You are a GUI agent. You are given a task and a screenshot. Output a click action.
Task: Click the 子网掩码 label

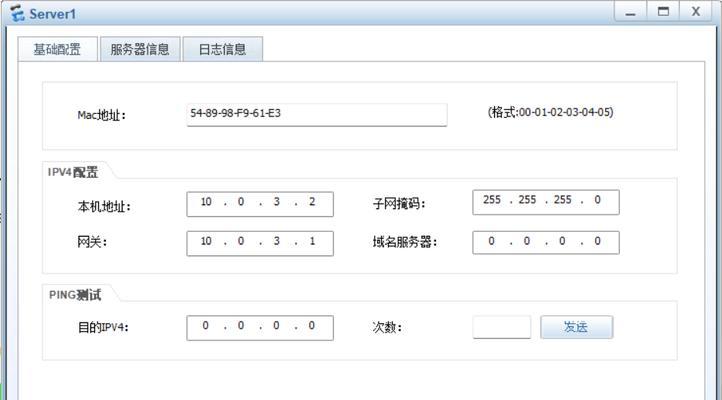tap(399, 203)
